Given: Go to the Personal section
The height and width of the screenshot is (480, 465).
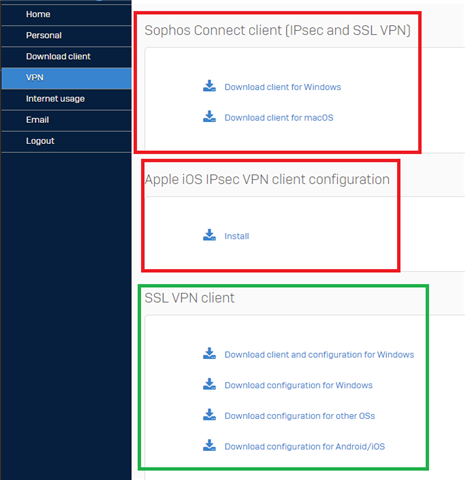Looking at the screenshot, I should tap(66, 35).
